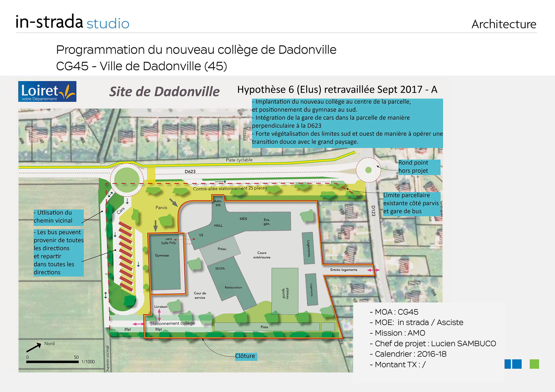
Task: Click the Restauration building label
Action: (x=233, y=287)
